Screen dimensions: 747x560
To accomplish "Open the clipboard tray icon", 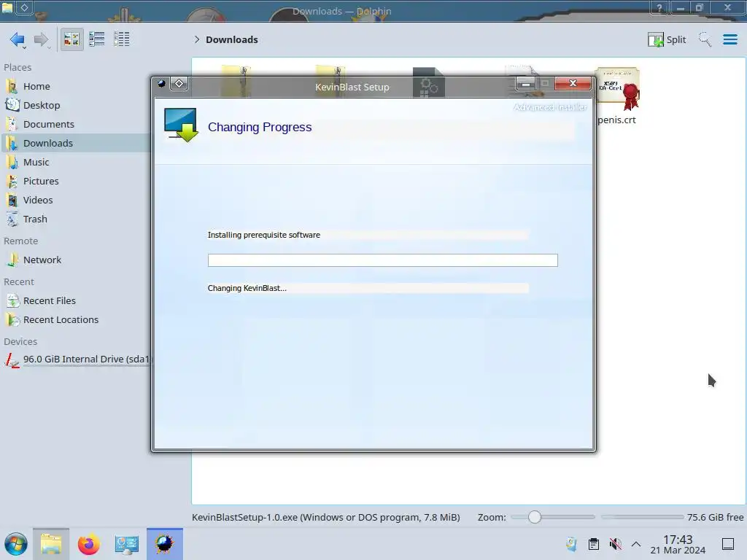I will (x=594, y=544).
